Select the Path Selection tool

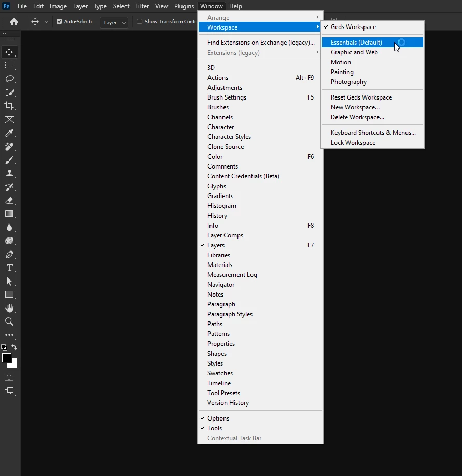click(x=9, y=282)
